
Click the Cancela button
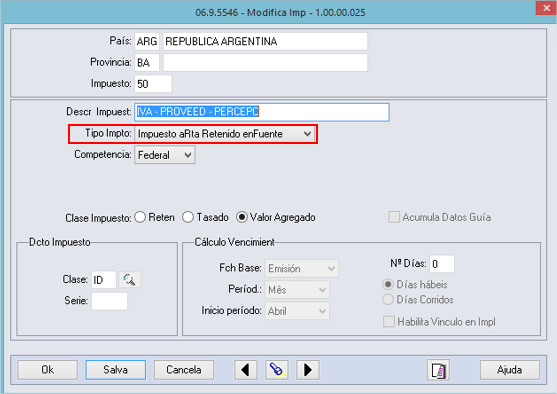[x=184, y=370]
